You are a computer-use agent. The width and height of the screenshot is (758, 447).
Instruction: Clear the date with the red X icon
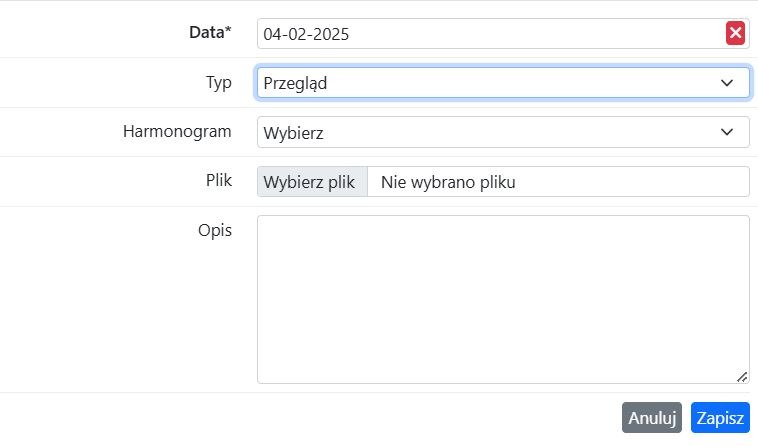tap(735, 33)
